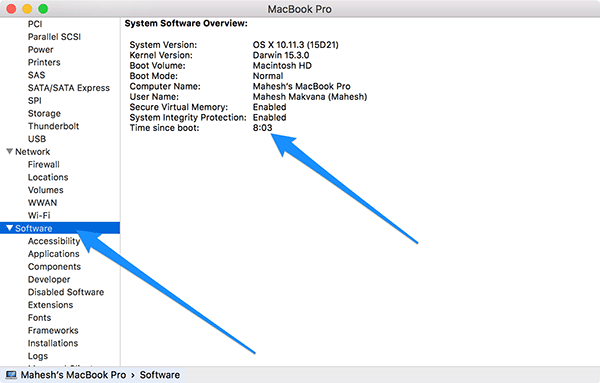600x383 pixels.
Task: Select the Macintosh HD value
Action: [x=282, y=65]
